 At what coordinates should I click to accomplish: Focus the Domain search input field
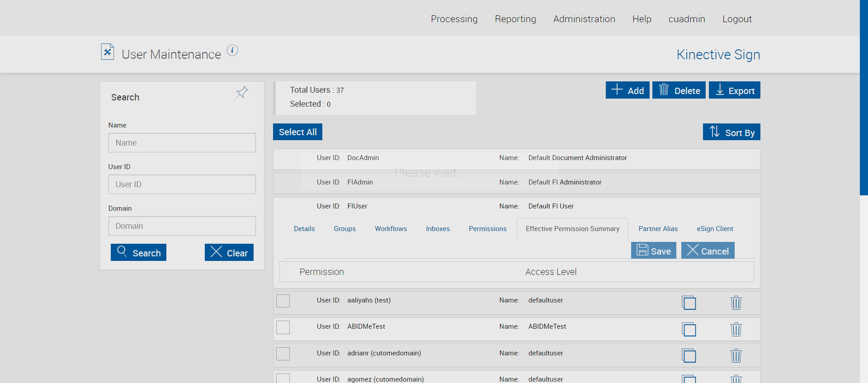pos(182,226)
